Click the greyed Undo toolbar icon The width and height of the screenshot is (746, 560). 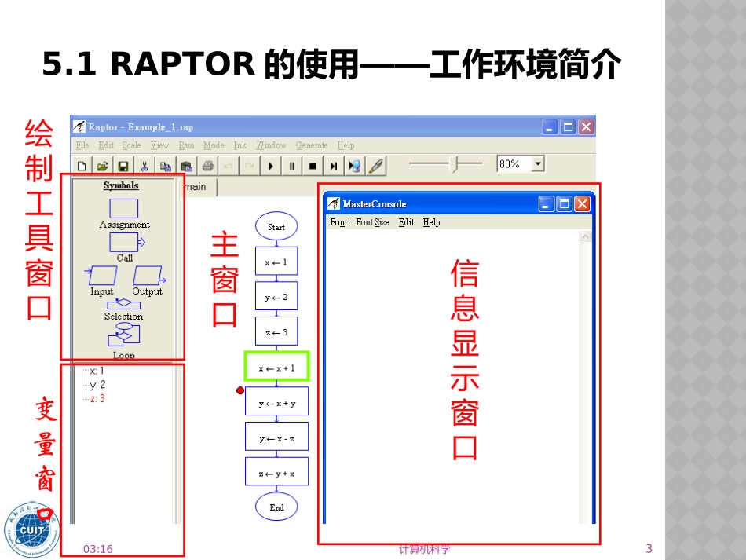(x=229, y=166)
